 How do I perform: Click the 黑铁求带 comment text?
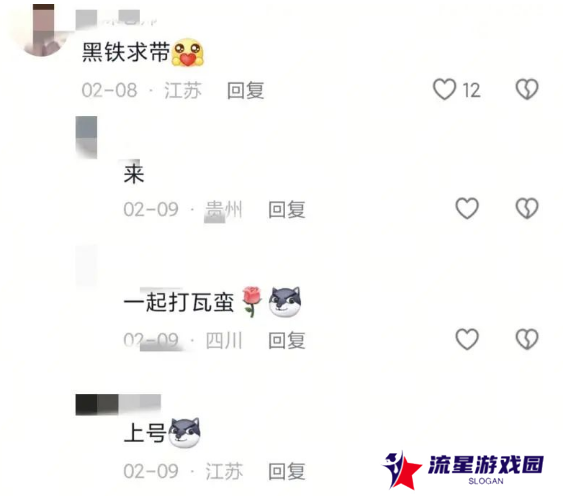point(126,52)
